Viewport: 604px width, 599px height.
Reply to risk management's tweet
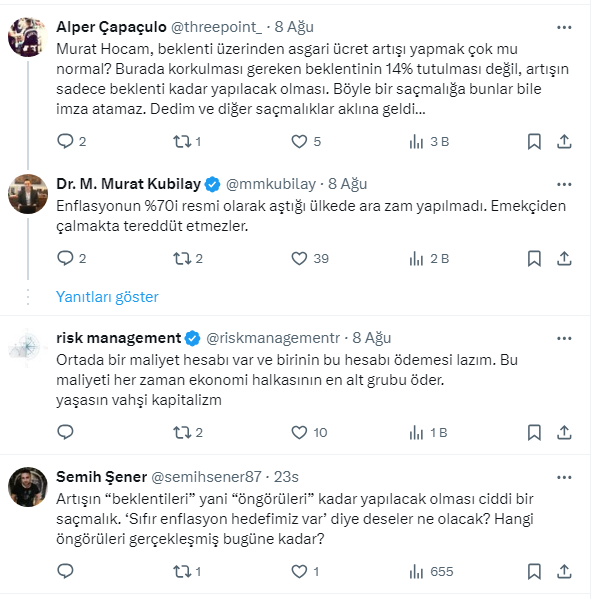coord(66,433)
